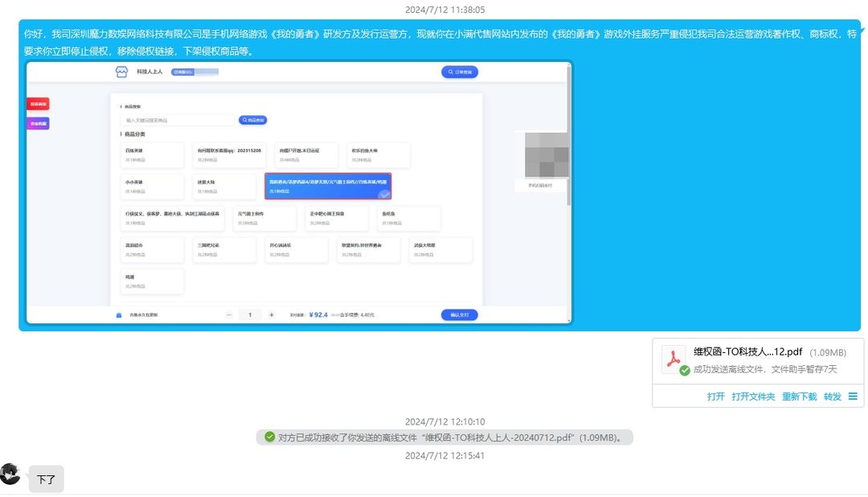
Task: Select the 百炼英雄 category card
Action: pyautogui.click(x=152, y=154)
